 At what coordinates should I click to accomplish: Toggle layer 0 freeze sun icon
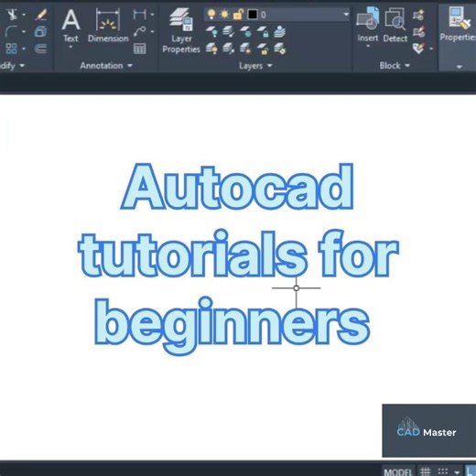(x=224, y=14)
